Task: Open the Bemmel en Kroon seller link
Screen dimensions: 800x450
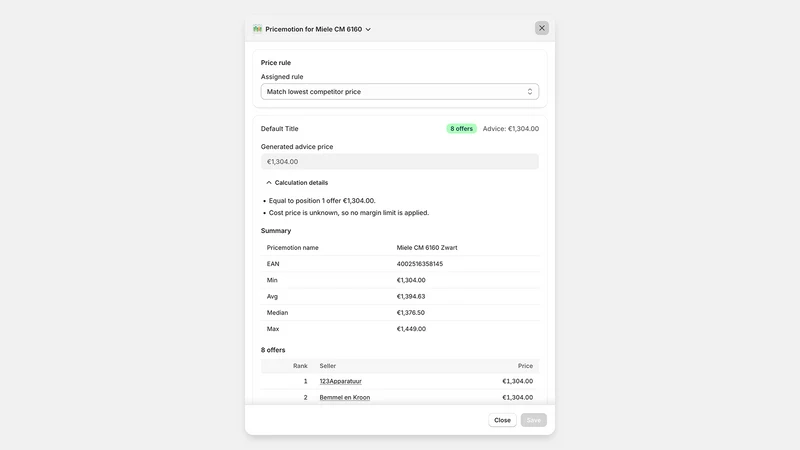Action: [344, 397]
